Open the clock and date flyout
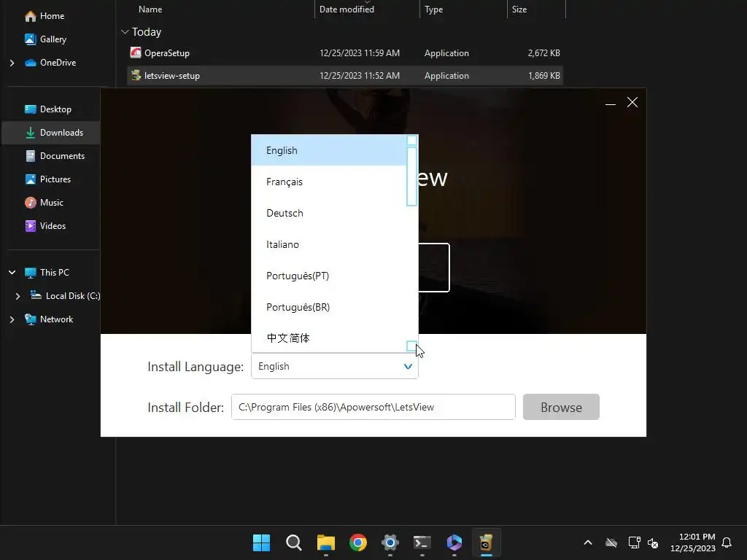Screen dimensions: 747x560 coord(693,542)
